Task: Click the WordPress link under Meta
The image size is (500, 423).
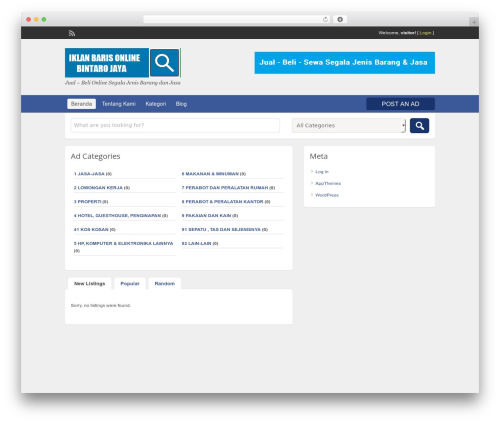Action: (x=327, y=195)
